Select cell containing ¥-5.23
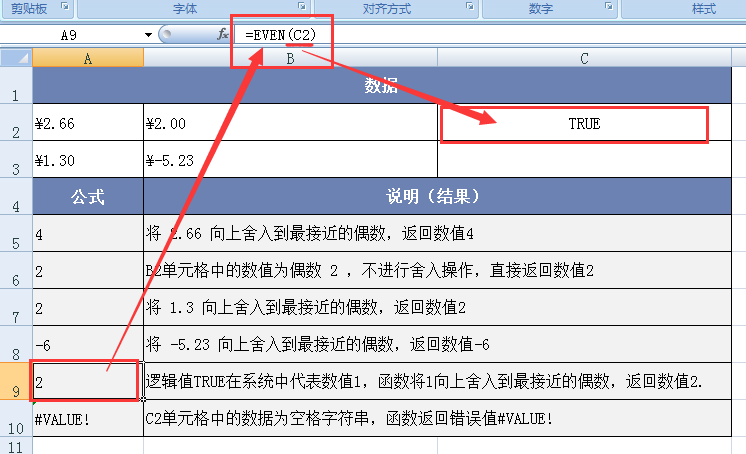The width and height of the screenshot is (746, 454). click(x=290, y=160)
